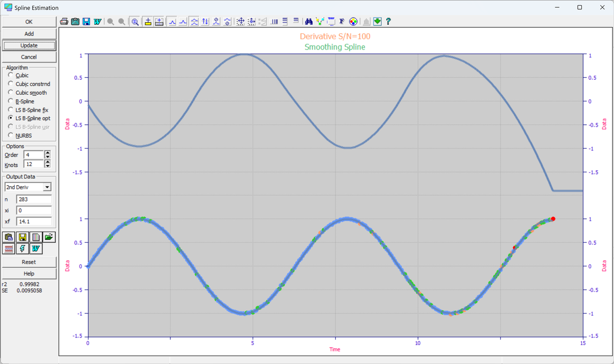Click the OK button
Image resolution: width=614 pixels, height=364 pixels.
(x=29, y=22)
